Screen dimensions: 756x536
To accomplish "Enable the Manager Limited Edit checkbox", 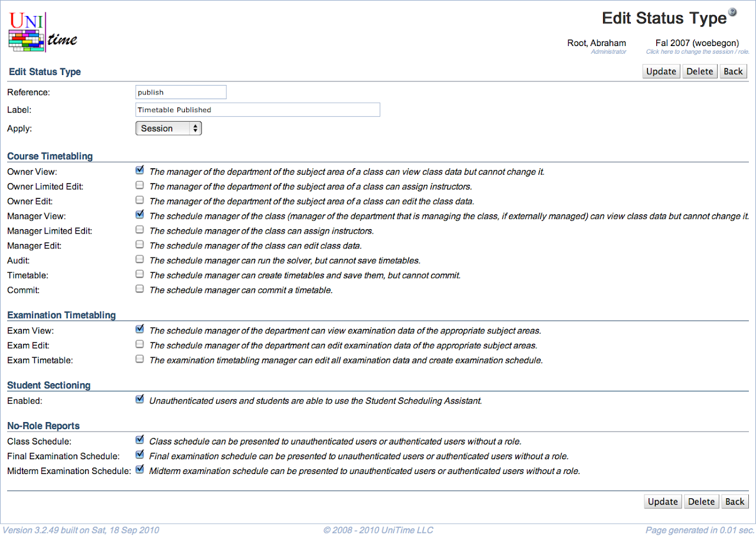I will pos(139,230).
